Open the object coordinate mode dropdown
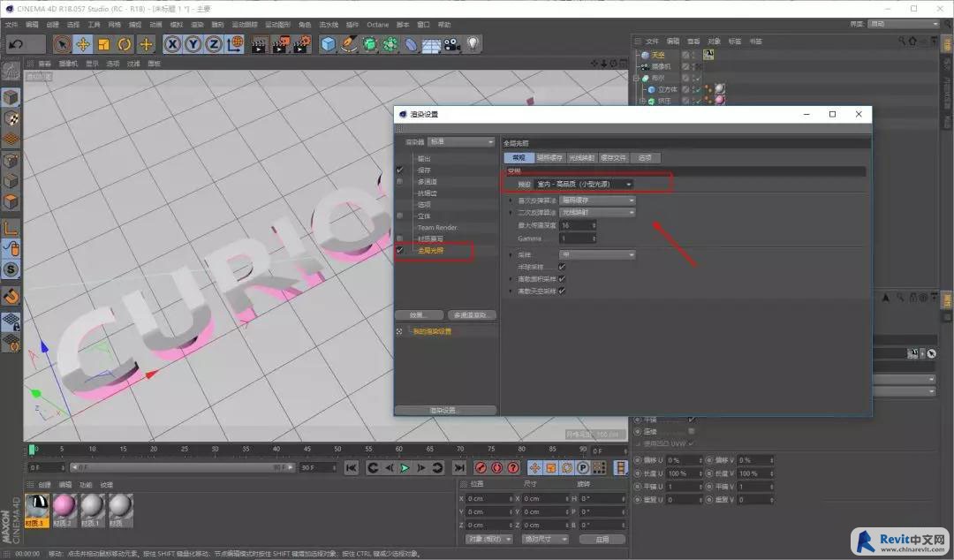This screenshot has width=954, height=560. point(489,540)
